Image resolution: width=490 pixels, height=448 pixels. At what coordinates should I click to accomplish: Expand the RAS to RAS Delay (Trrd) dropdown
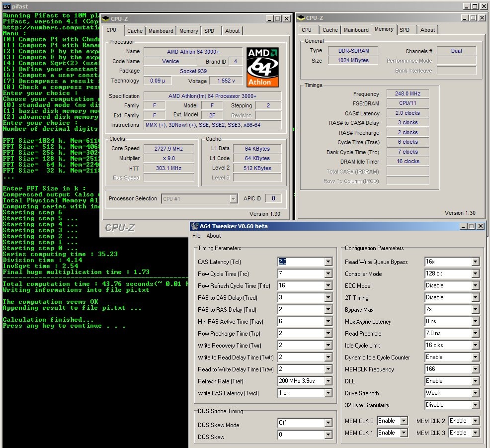328,309
